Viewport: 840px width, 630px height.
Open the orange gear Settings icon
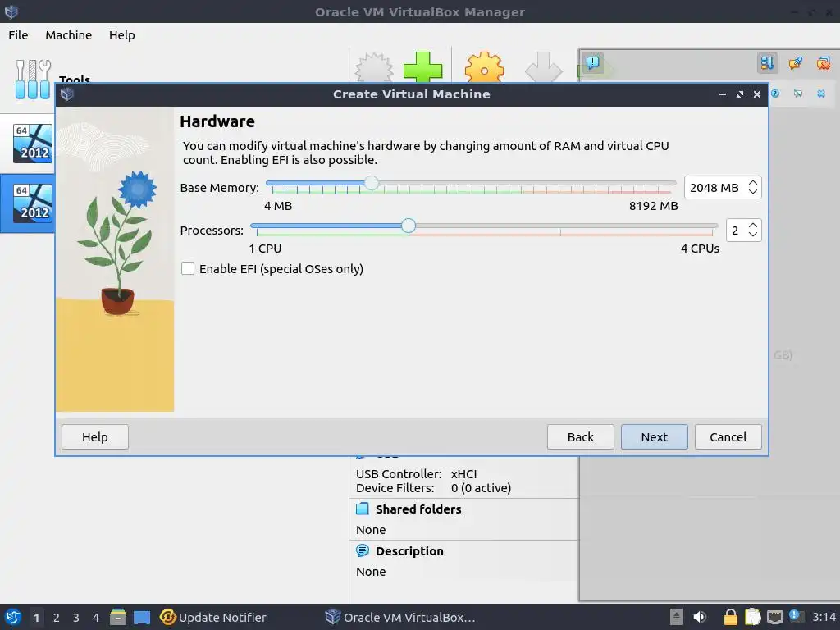click(484, 67)
